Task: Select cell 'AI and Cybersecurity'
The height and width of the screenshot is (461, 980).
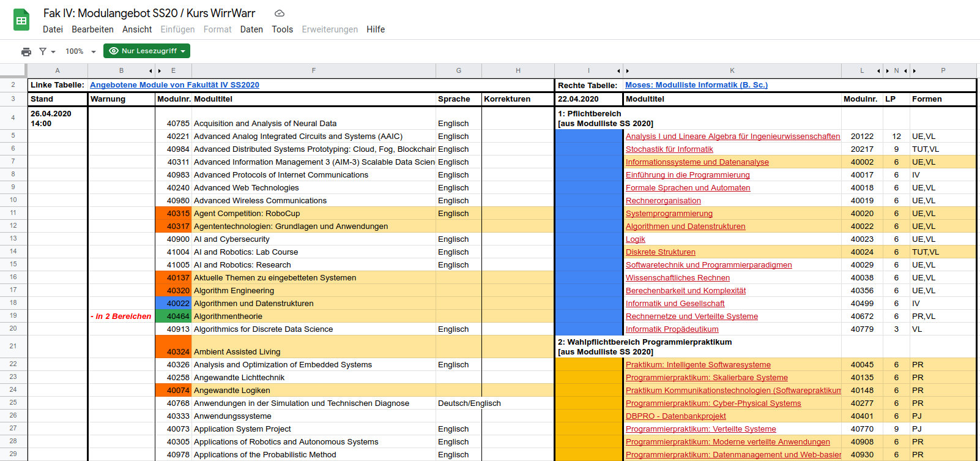Action: [314, 239]
